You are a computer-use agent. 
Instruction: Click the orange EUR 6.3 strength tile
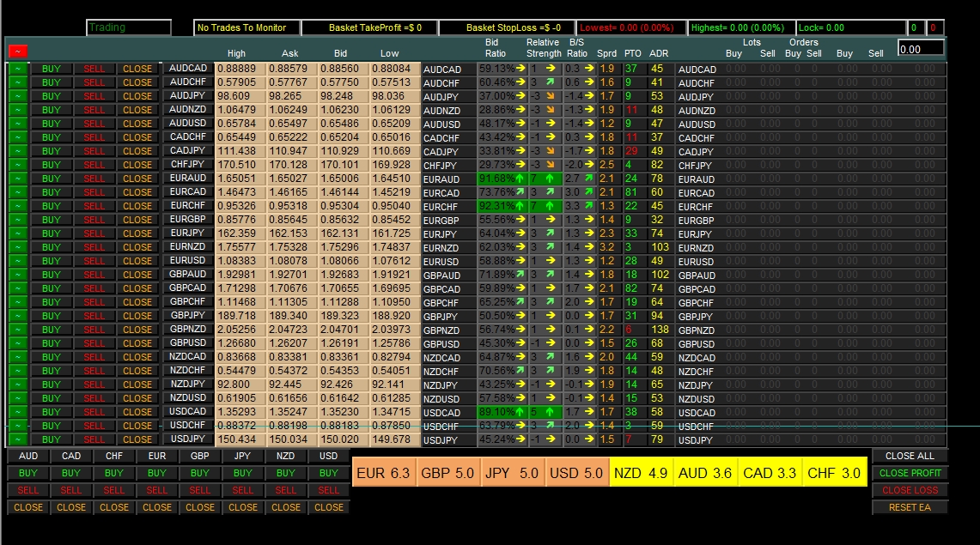coord(384,473)
